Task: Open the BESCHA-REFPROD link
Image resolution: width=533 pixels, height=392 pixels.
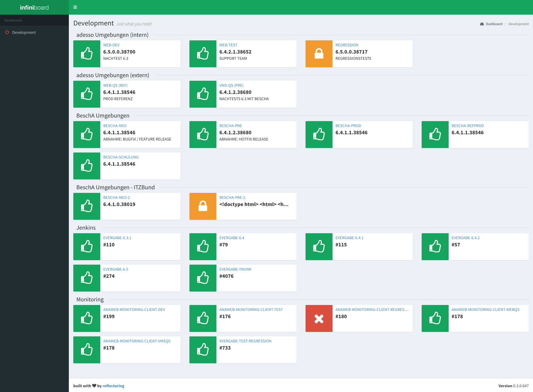Action: [468, 126]
